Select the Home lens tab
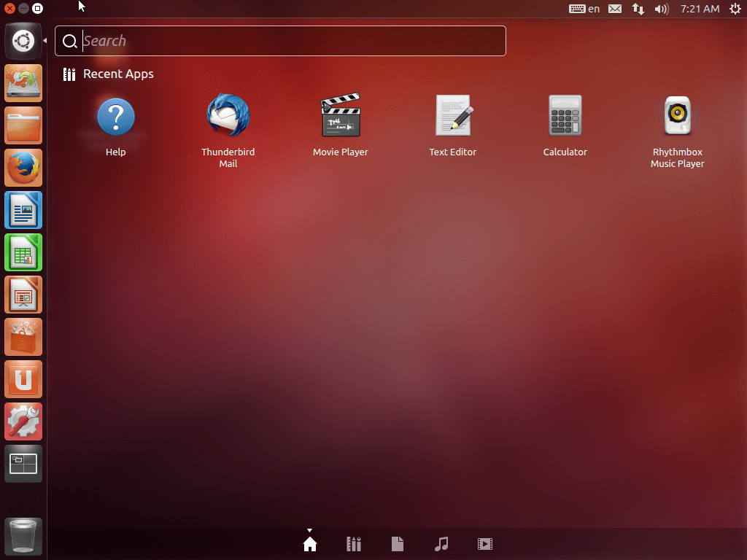Viewport: 747px width, 560px height. click(x=309, y=544)
